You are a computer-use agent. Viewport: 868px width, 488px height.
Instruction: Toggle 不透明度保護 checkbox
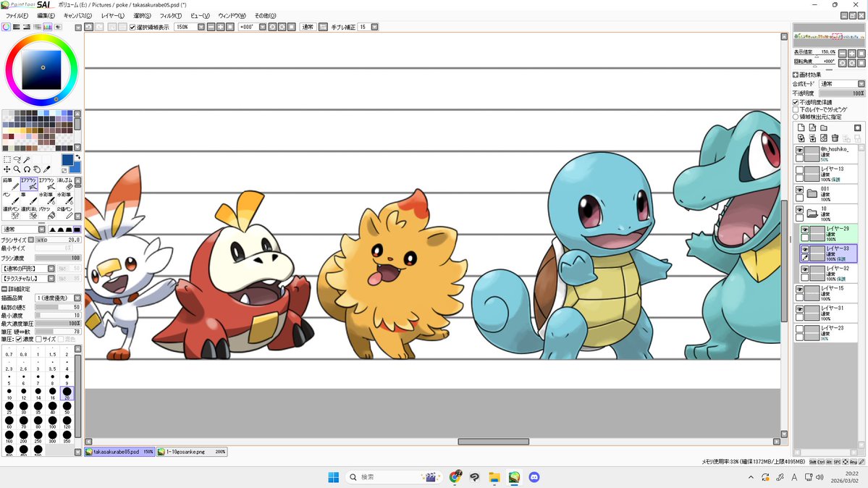click(x=796, y=103)
